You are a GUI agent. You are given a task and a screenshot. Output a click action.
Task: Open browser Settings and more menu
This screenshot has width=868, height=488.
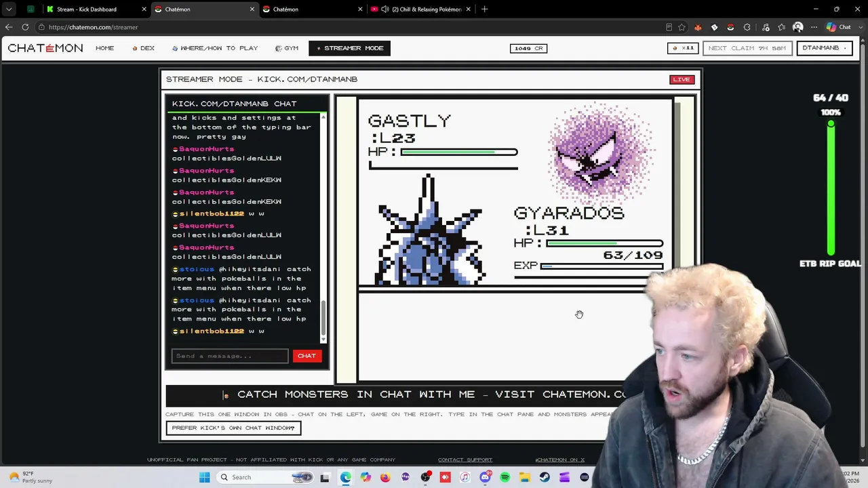click(x=814, y=27)
